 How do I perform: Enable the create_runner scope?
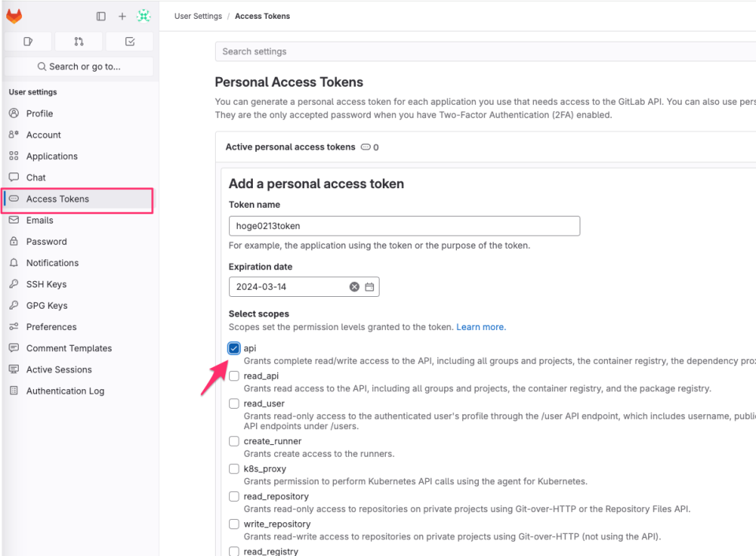pyautogui.click(x=234, y=441)
